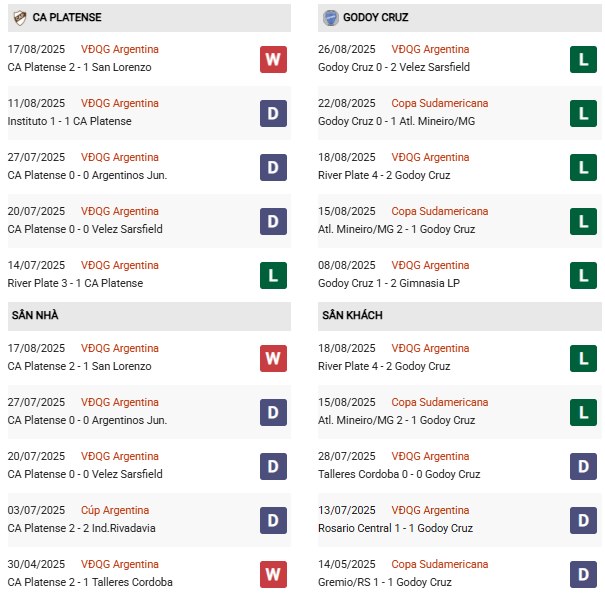The height and width of the screenshot is (596, 605).
Task: Click the Instituto 1 - 1 CA Platense result
Action: point(69,121)
